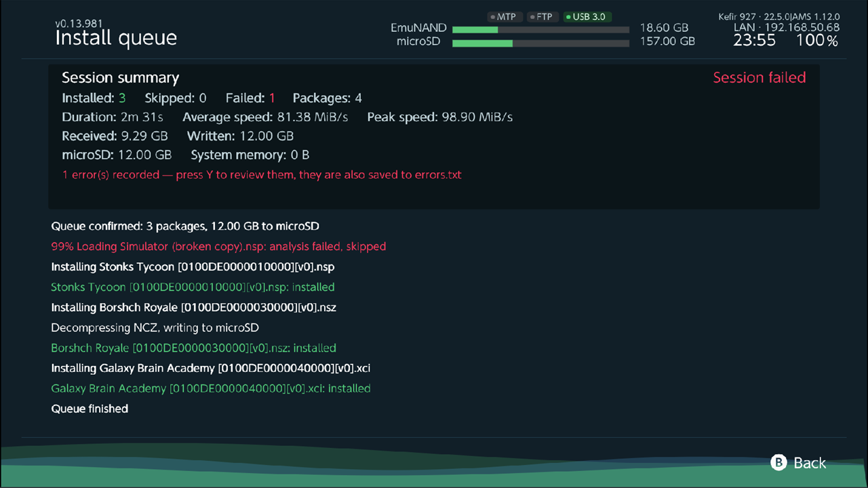Click the Queue finished log line
The height and width of the screenshot is (488, 868).
(90, 409)
